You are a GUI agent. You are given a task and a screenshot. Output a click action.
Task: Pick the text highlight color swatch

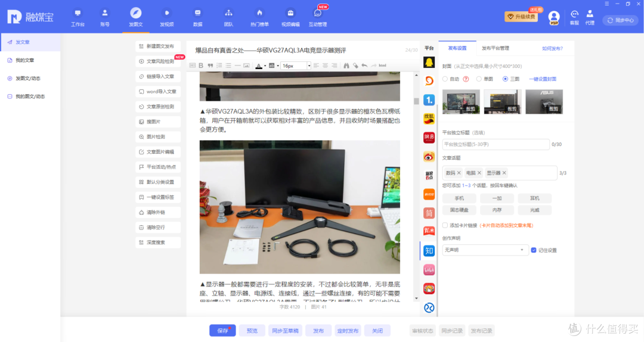point(271,66)
